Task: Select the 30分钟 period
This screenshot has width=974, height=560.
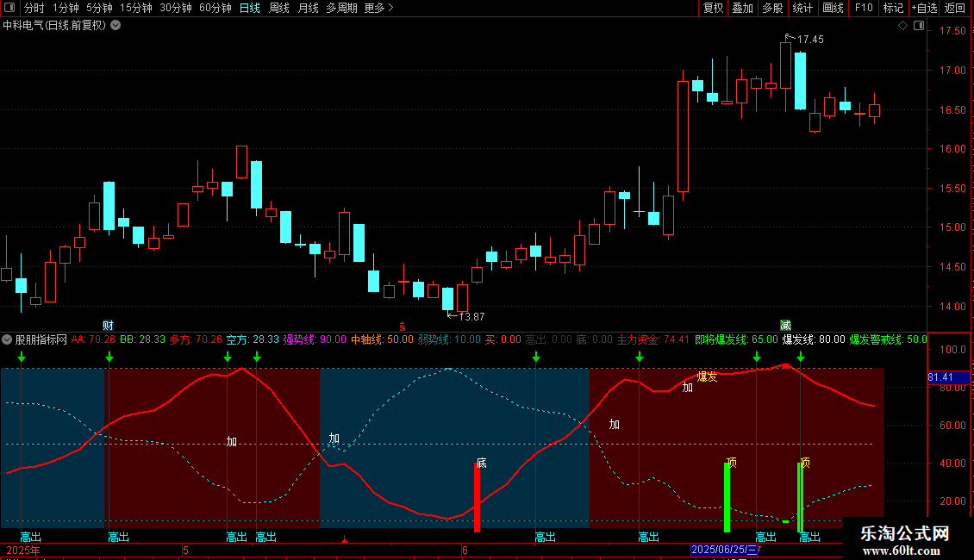Action: pyautogui.click(x=175, y=8)
